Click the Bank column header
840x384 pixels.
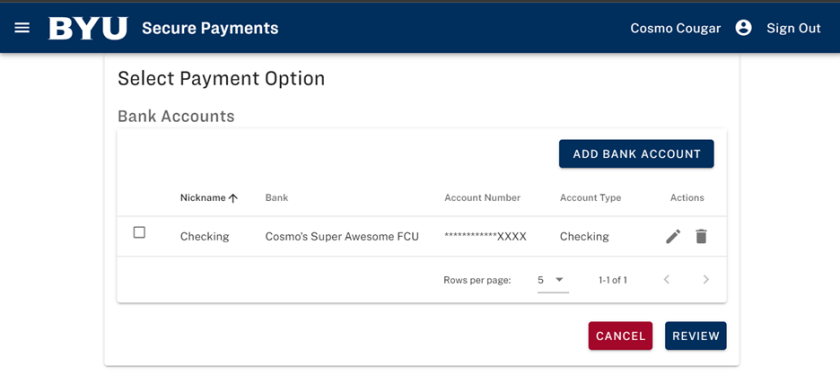point(276,198)
